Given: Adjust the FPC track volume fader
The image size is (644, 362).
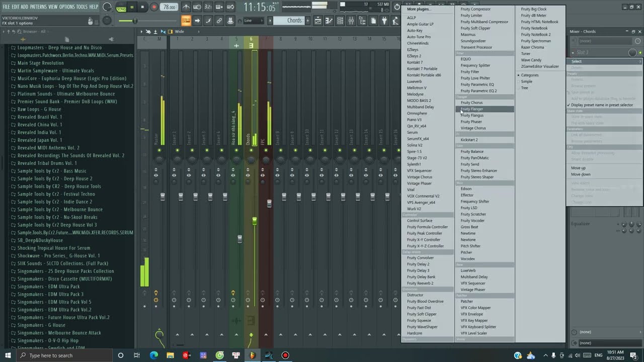Looking at the screenshot, I should click(x=269, y=204).
